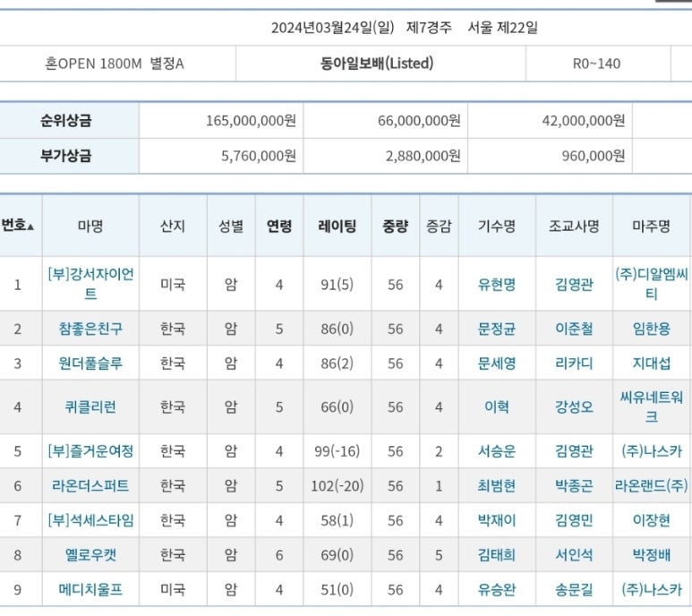The width and height of the screenshot is (692, 616).
Task: Open jockey 김태희 profile
Action: click(497, 554)
